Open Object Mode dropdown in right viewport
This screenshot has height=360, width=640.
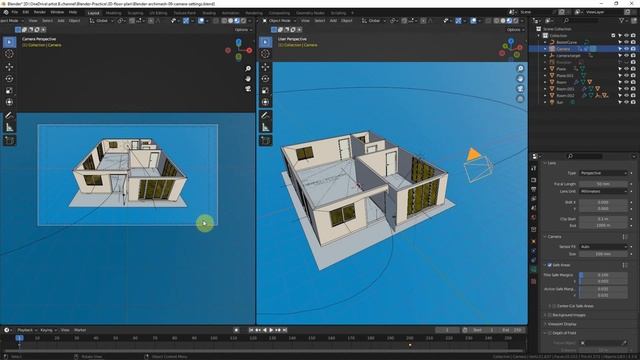(280, 20)
